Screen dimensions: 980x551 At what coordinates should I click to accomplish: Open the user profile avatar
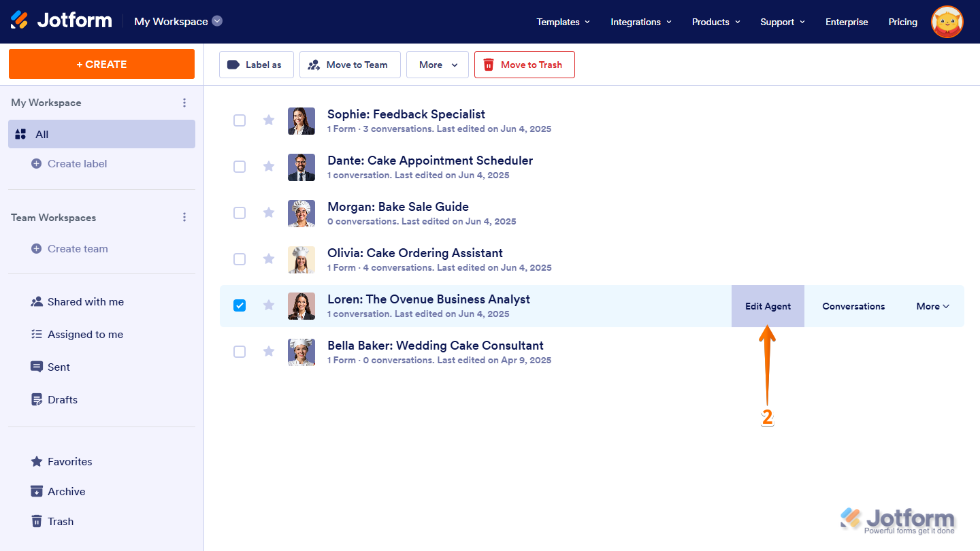pyautogui.click(x=947, y=22)
